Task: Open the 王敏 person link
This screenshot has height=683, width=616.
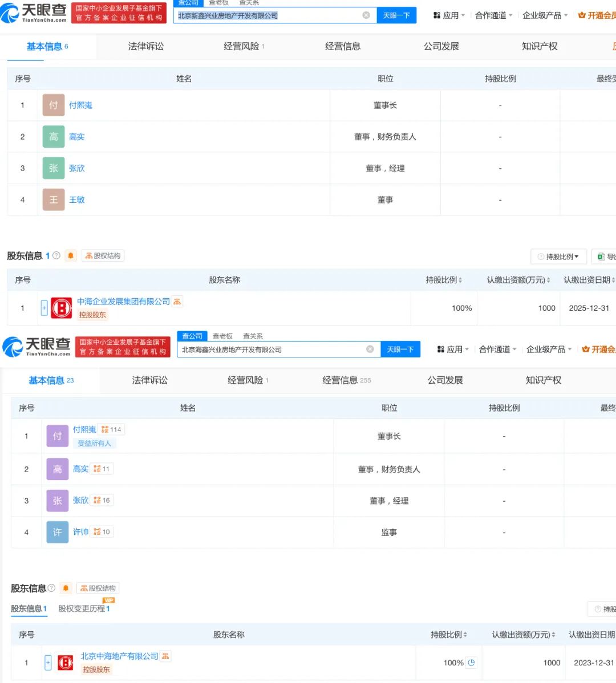Action: [76, 200]
